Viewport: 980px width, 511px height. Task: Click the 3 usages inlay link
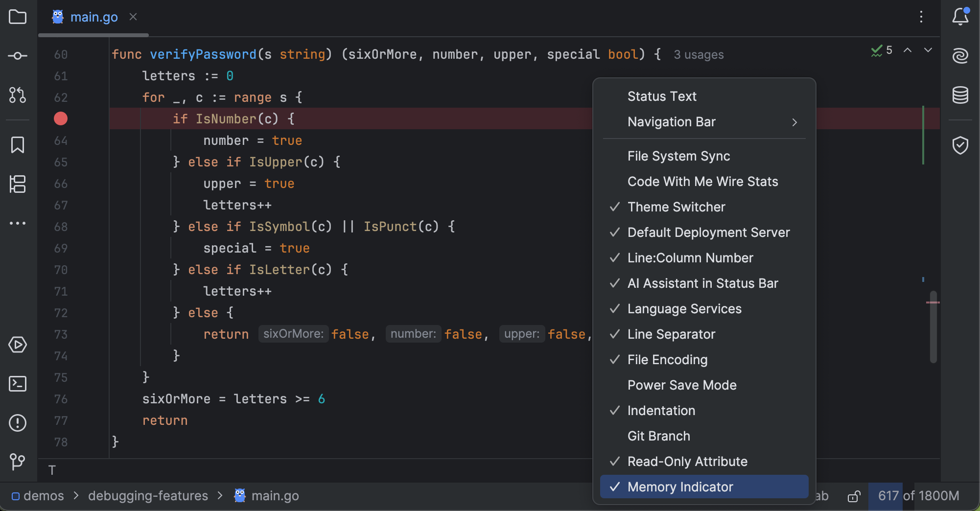click(699, 55)
